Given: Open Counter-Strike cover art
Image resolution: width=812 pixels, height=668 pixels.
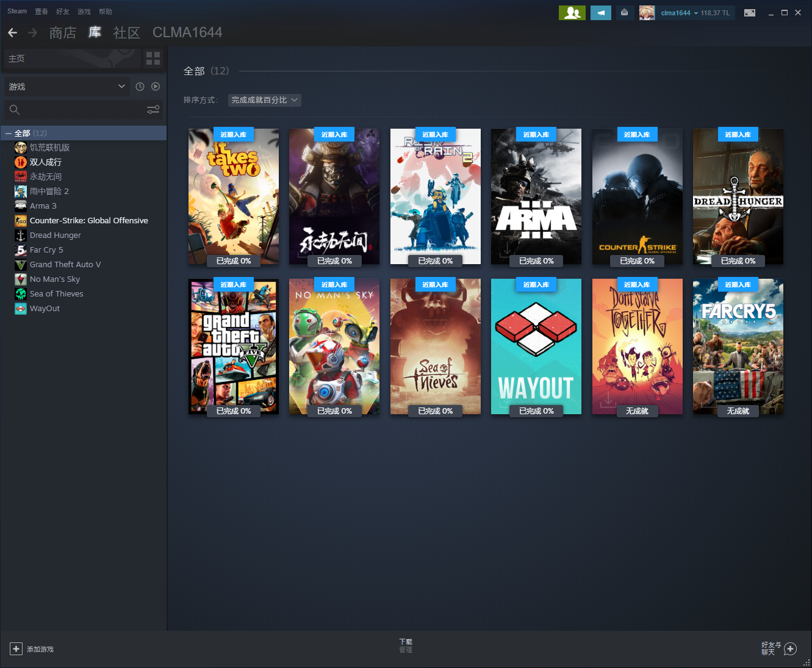Looking at the screenshot, I should click(638, 196).
